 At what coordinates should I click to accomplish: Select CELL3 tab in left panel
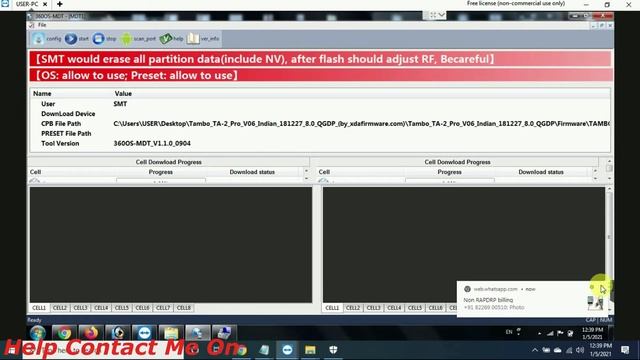pos(80,308)
